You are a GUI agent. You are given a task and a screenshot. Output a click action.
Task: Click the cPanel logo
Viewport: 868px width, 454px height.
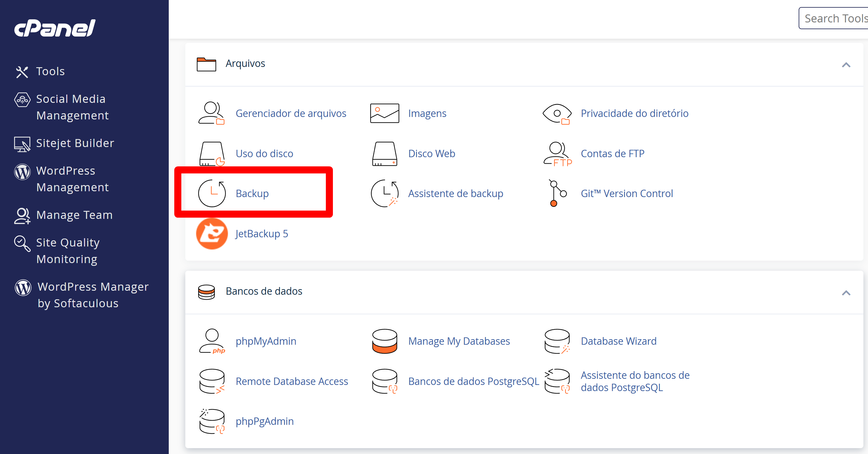pyautogui.click(x=55, y=28)
